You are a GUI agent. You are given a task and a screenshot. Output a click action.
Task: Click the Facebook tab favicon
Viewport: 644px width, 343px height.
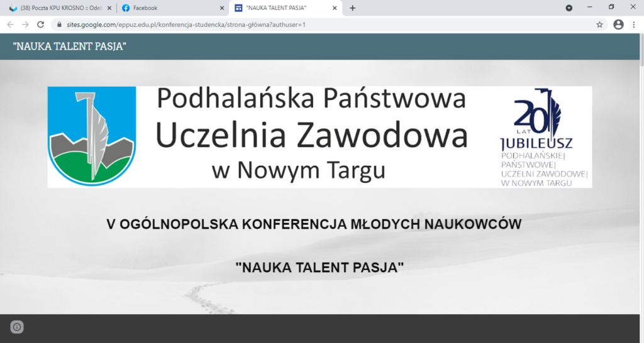(x=126, y=8)
